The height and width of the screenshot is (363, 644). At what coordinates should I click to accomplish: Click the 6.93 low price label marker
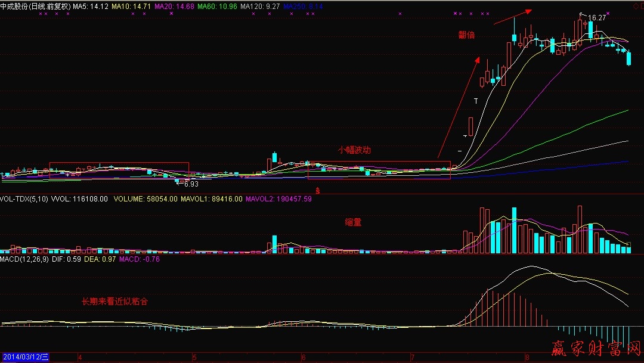[x=188, y=184]
